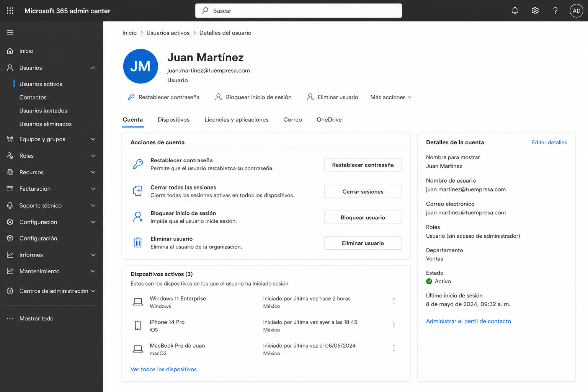This screenshot has width=588, height=392.
Task: Switch to Licencias y aplicaciones tab
Action: tap(236, 120)
